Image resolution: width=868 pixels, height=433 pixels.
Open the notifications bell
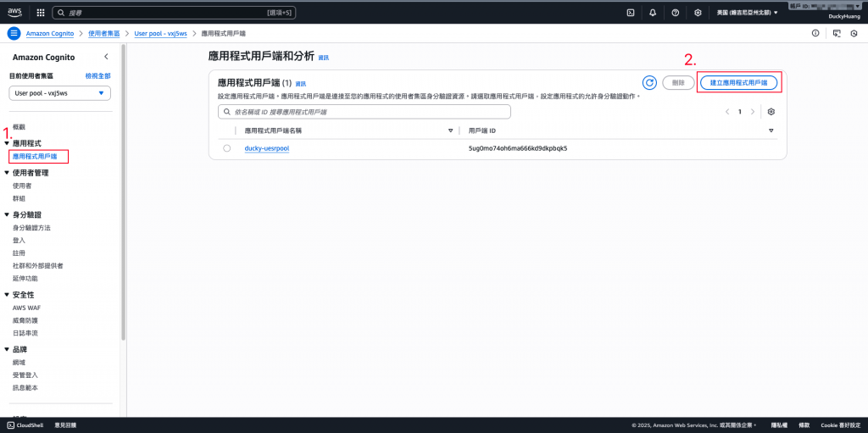[653, 12]
